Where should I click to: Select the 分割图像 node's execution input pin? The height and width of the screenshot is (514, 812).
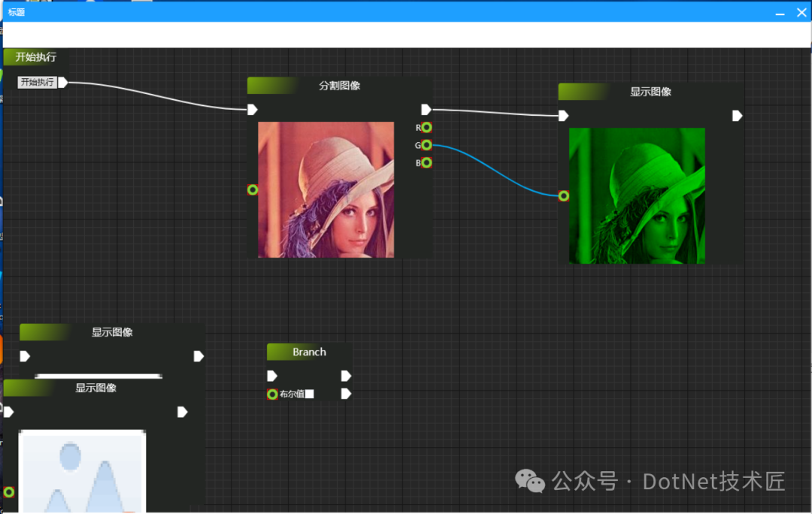[253, 110]
